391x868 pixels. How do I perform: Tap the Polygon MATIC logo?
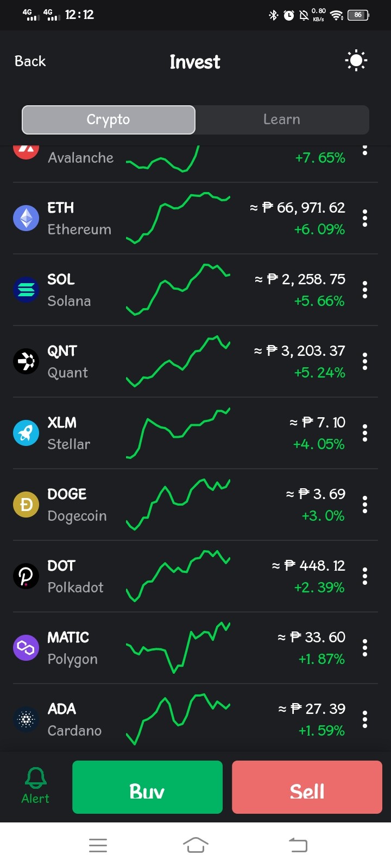[x=26, y=648]
